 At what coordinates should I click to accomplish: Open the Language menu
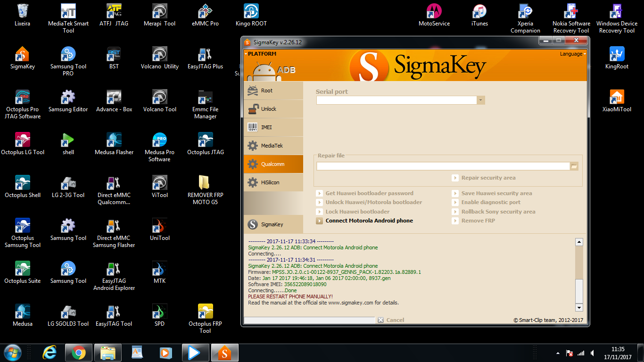pyautogui.click(x=573, y=54)
